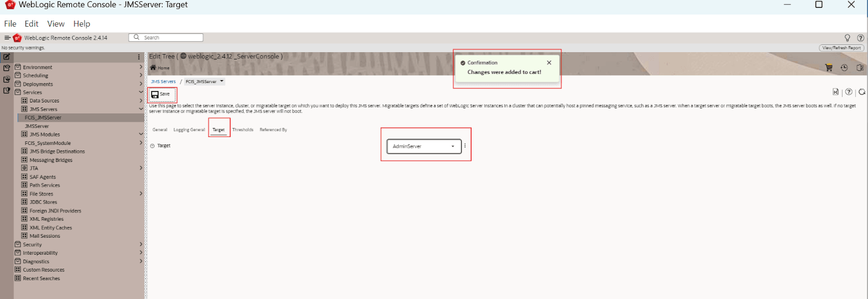Expand the File Stores node arrow
868x299 pixels.
pyautogui.click(x=141, y=193)
